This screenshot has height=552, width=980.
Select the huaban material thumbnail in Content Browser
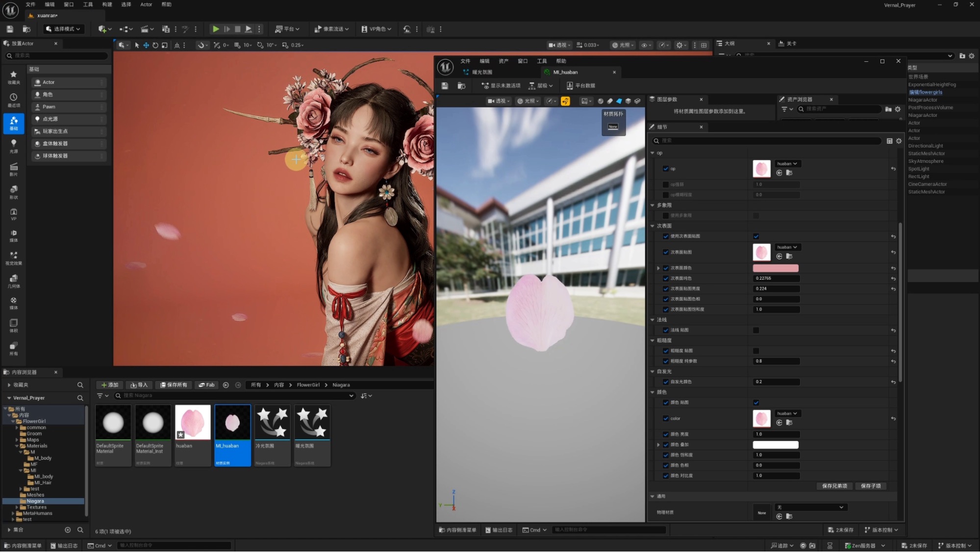pos(193,422)
